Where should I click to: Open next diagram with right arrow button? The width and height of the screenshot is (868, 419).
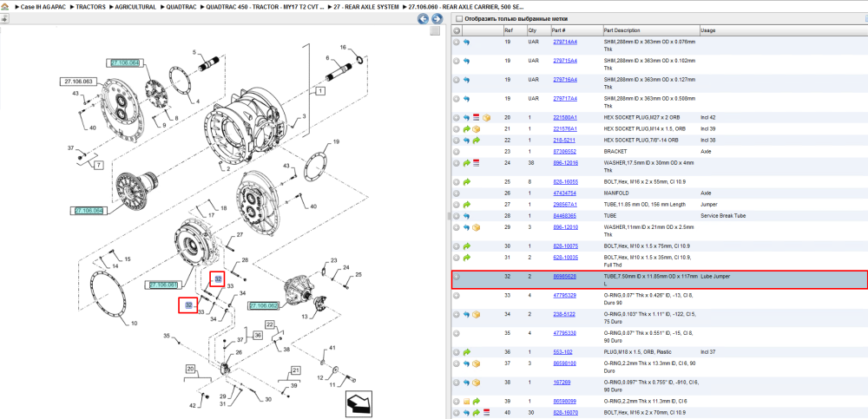(437, 19)
